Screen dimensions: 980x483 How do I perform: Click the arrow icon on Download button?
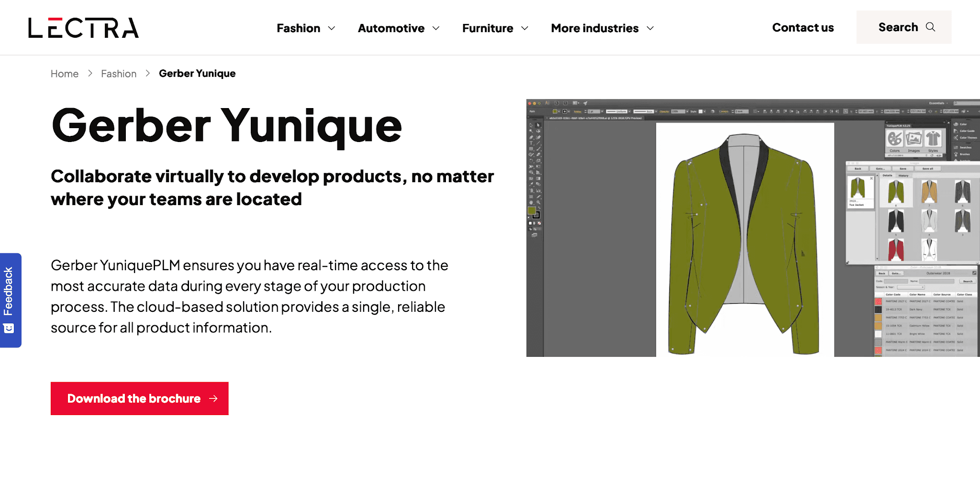[x=213, y=398]
